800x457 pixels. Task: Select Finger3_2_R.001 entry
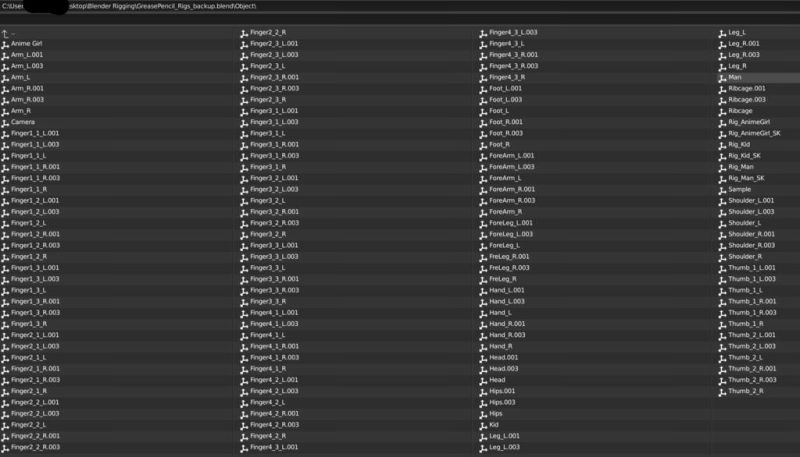[x=274, y=212]
